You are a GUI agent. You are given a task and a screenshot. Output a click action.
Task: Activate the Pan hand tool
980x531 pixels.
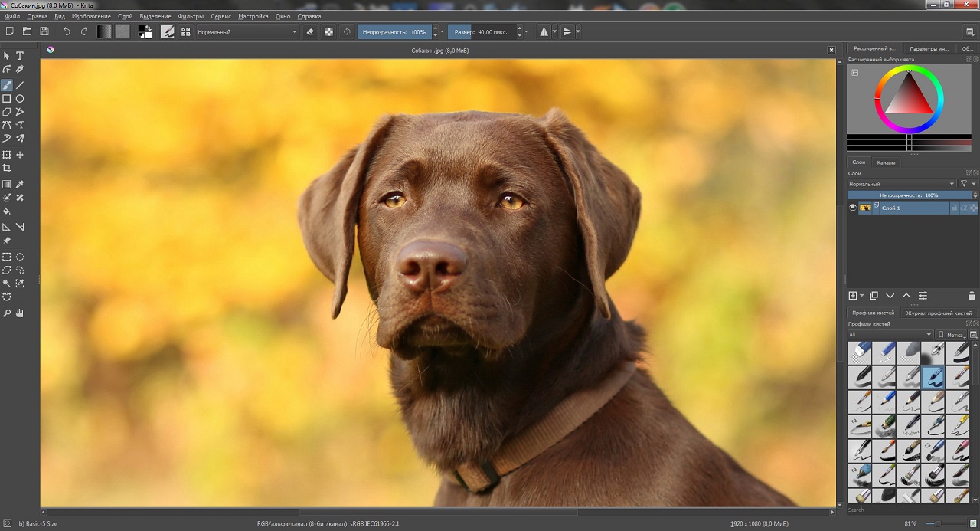(20, 313)
